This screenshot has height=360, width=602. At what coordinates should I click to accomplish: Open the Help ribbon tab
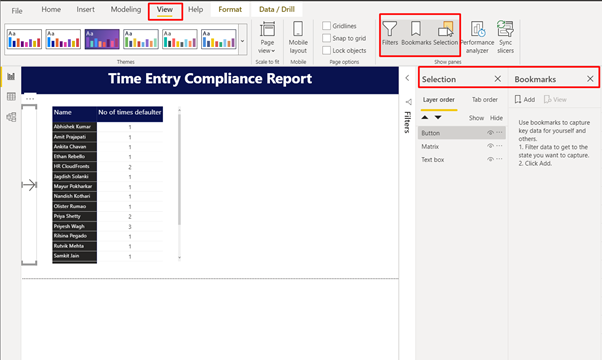[x=195, y=10]
